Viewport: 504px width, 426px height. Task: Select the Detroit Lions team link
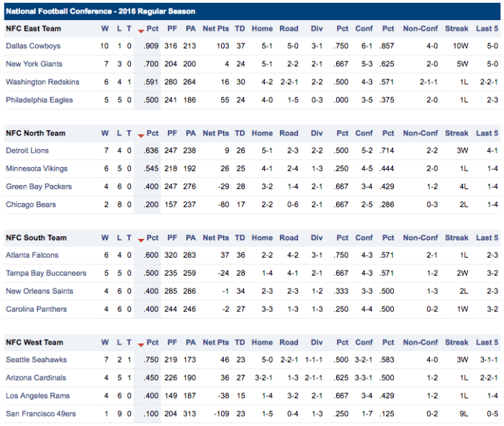tap(27, 150)
